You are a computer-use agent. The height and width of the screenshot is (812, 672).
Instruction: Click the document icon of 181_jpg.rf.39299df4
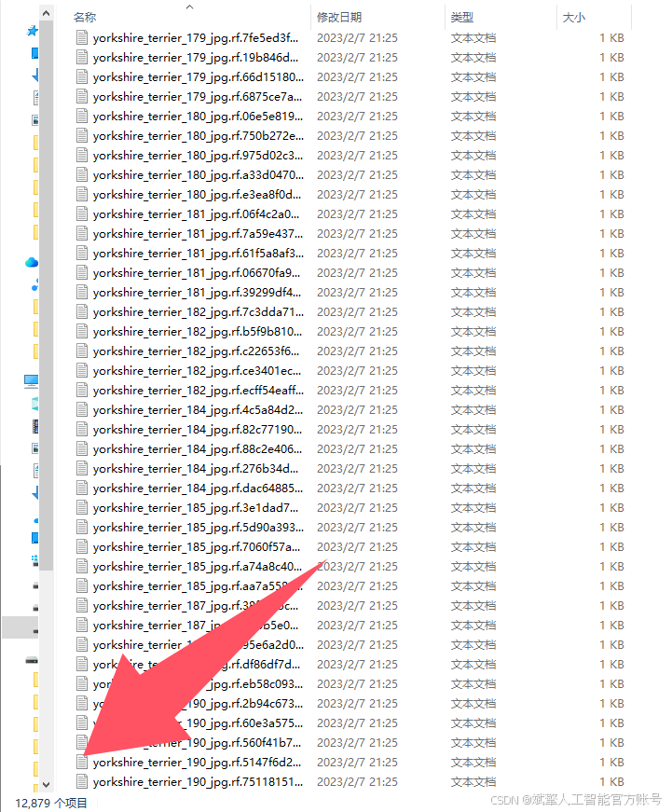point(82,292)
